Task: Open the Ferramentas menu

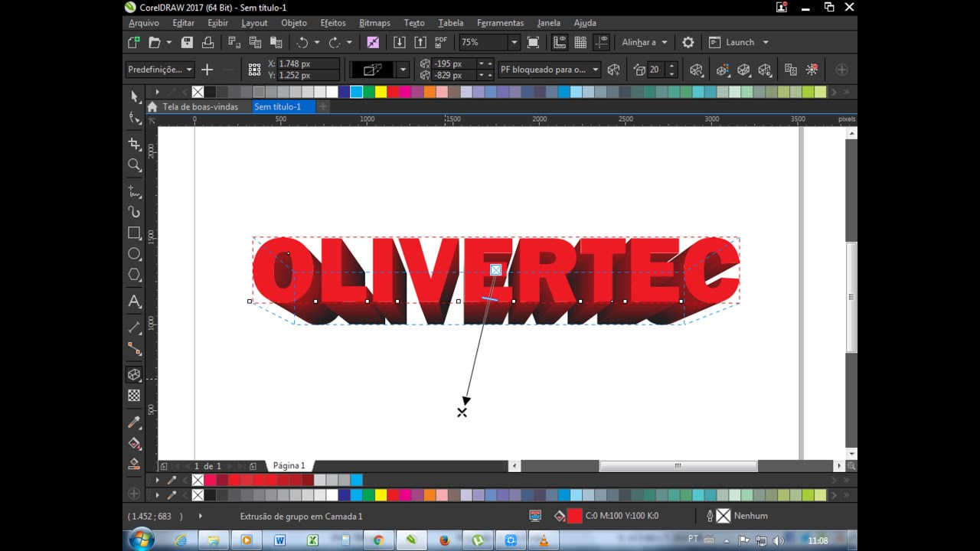Action: (500, 23)
